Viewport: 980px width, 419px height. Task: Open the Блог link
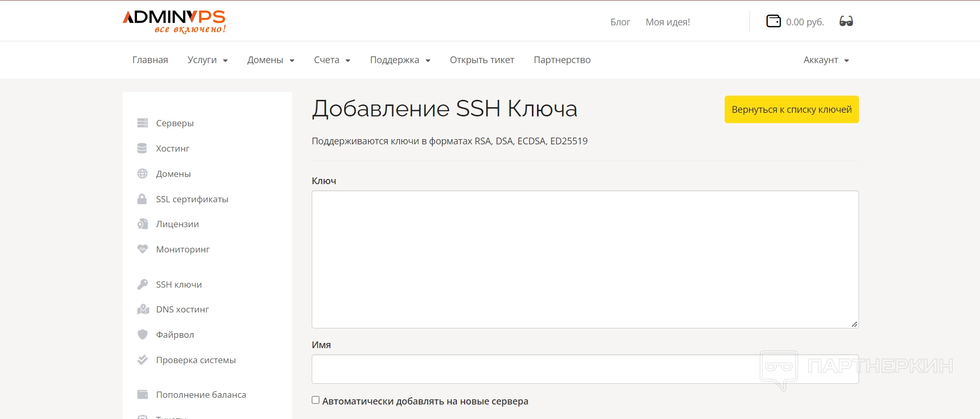tap(620, 22)
